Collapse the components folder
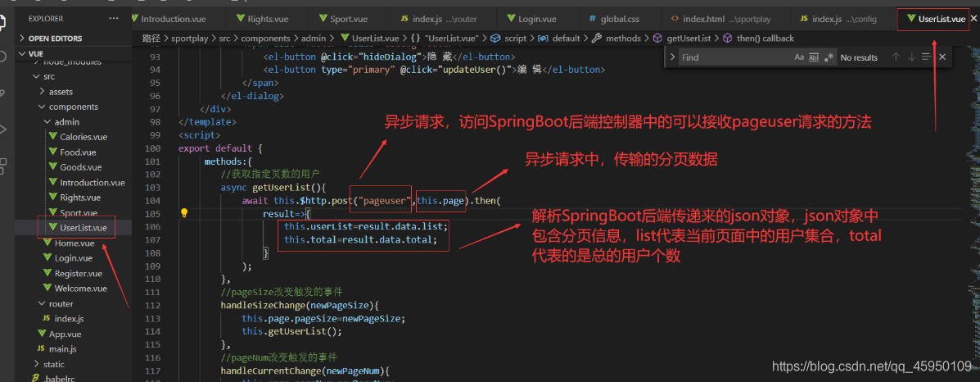 (67, 107)
